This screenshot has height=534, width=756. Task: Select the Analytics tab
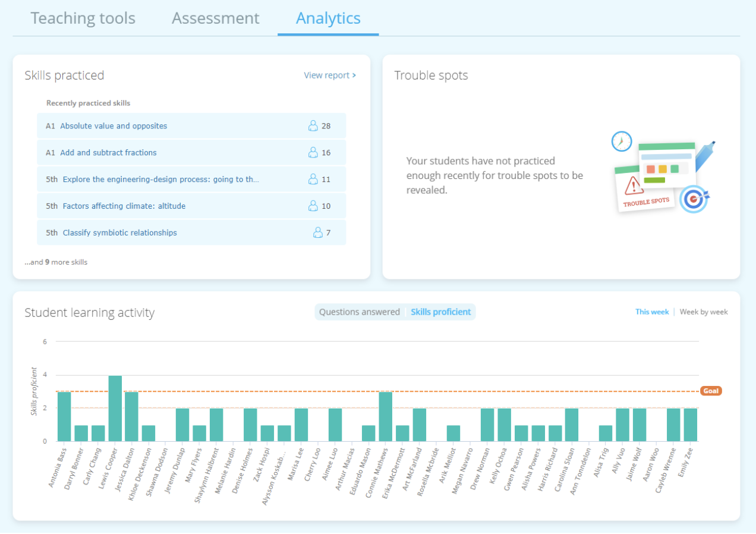point(328,18)
